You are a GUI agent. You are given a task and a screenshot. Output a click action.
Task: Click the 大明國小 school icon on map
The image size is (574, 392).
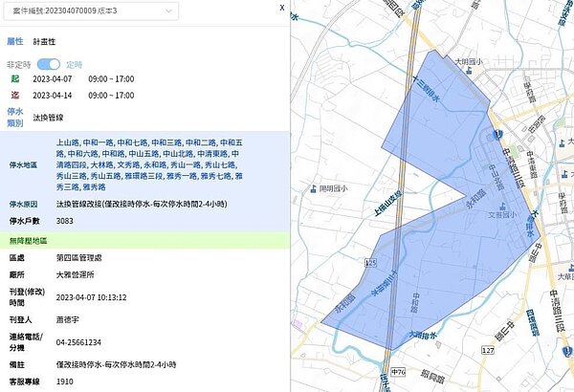469,70
